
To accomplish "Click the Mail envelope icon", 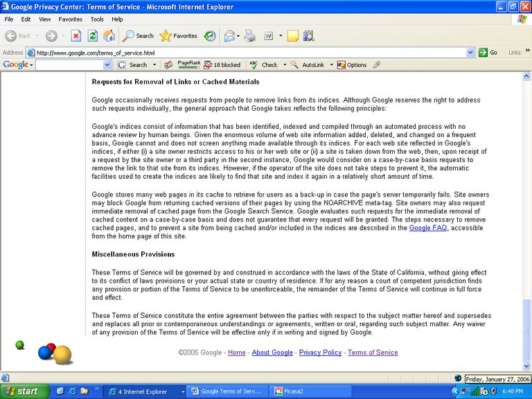I will (x=230, y=35).
